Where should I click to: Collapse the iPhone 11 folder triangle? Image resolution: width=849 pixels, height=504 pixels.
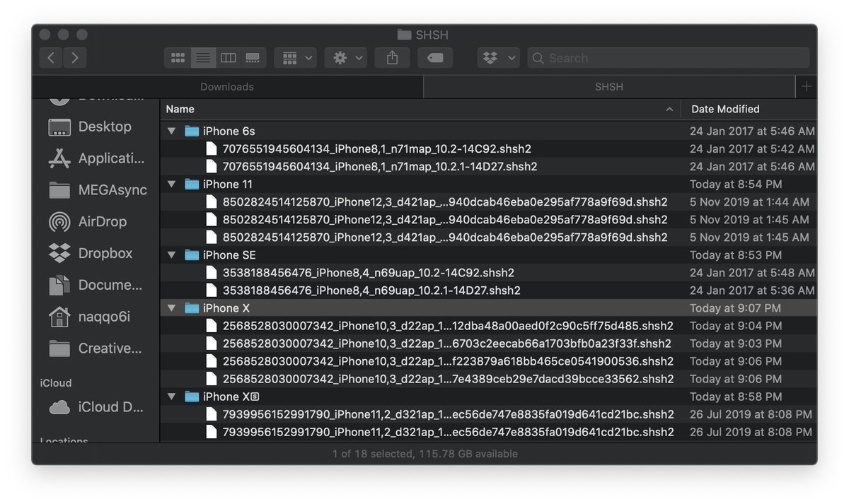(x=171, y=184)
